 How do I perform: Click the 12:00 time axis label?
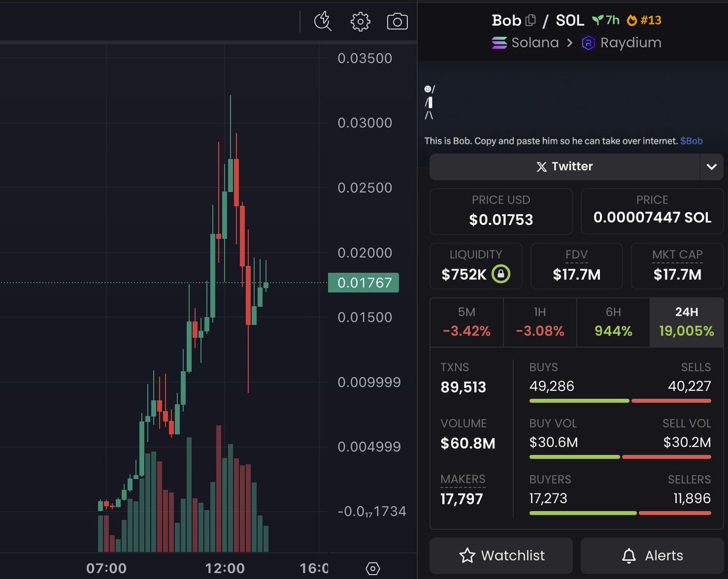click(225, 569)
